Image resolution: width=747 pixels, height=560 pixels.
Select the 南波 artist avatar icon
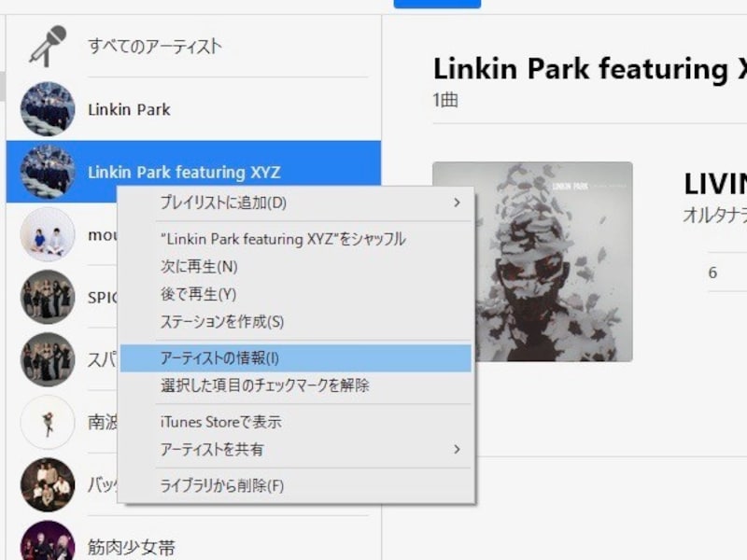pos(48,422)
